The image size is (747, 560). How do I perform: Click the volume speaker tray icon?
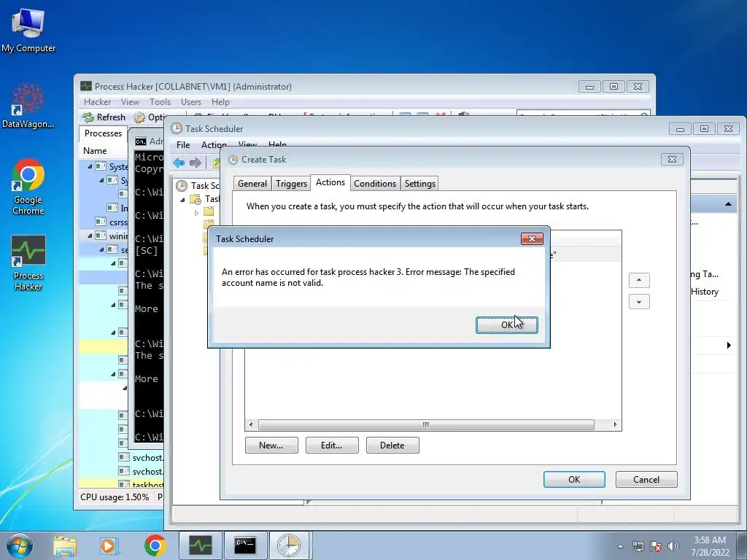click(x=673, y=546)
